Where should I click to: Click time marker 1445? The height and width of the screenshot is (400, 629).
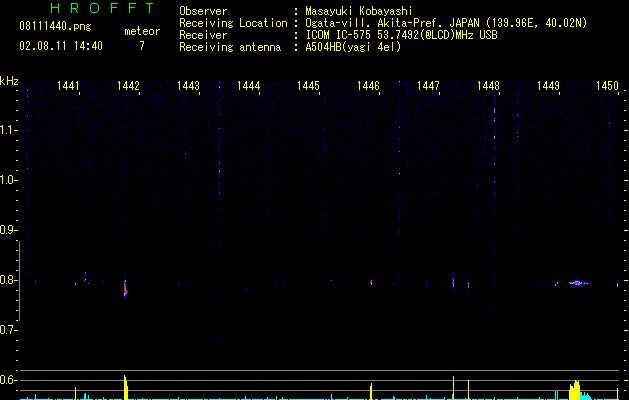click(x=308, y=86)
